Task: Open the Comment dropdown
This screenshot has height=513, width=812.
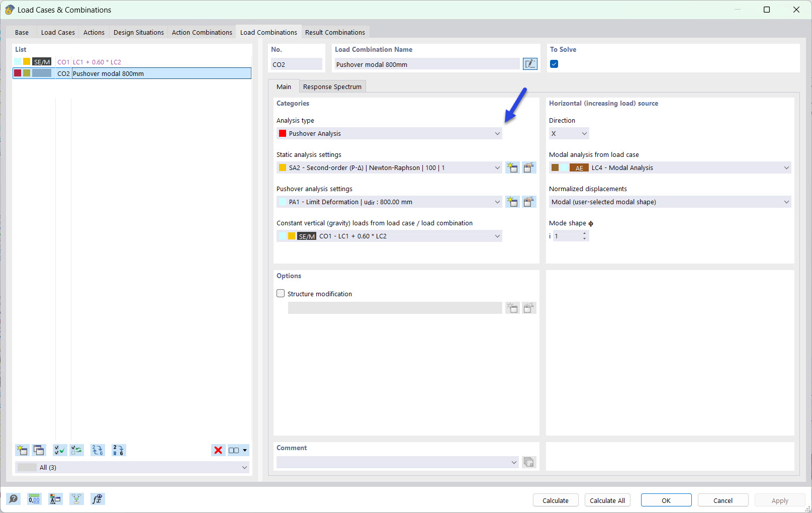Action: click(x=397, y=462)
